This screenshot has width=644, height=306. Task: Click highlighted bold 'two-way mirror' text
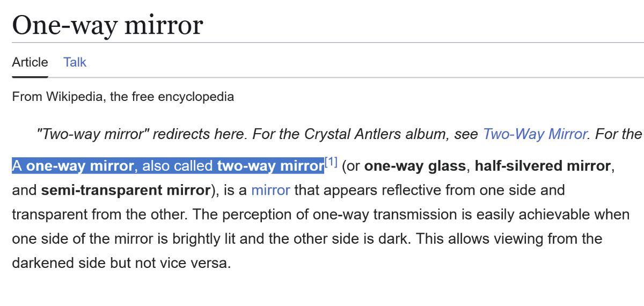[x=270, y=166]
